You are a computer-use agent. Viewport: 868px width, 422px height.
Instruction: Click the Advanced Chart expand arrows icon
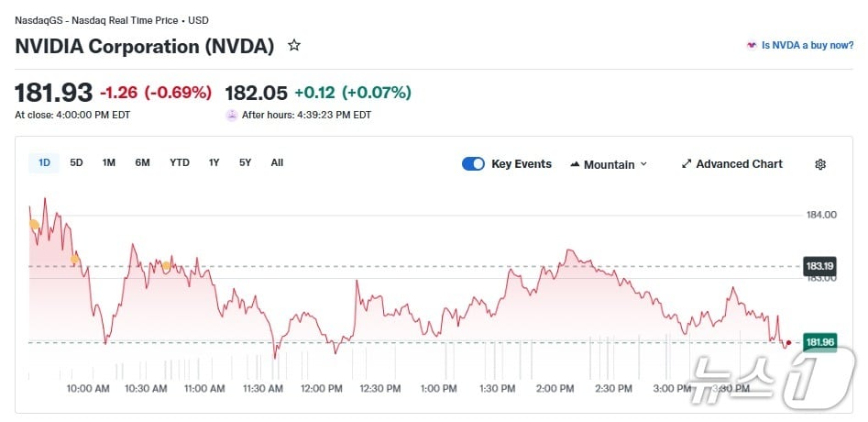click(x=687, y=164)
